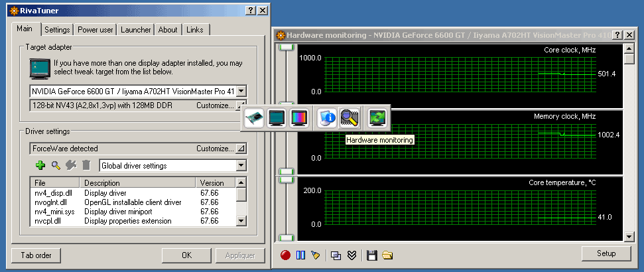Image resolution: width=644 pixels, height=272 pixels.
Task: Click monitoring graphs scroll up arrow
Action: tap(629, 49)
